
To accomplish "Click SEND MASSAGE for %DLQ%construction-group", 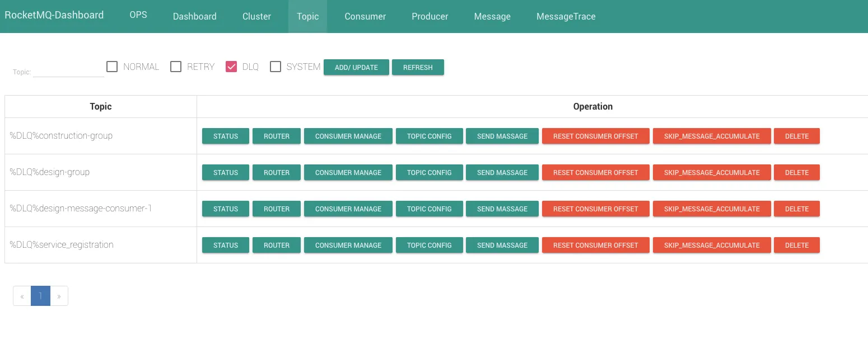I will point(502,136).
